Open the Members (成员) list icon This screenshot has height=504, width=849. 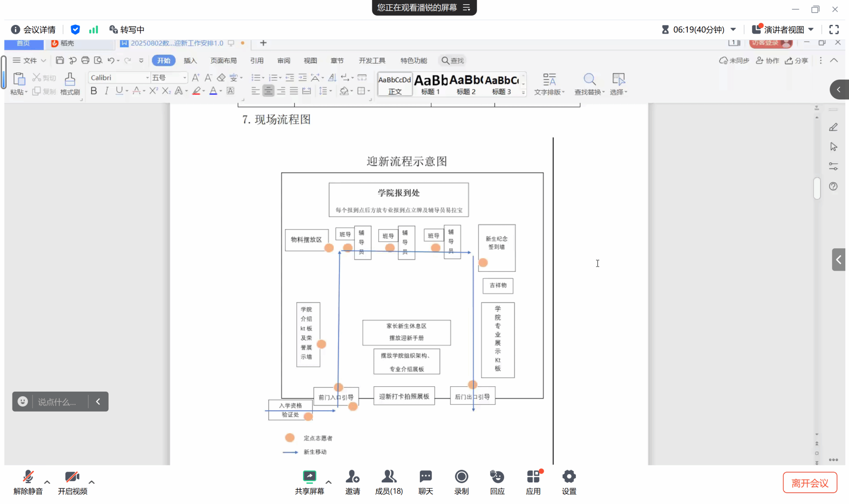click(389, 477)
